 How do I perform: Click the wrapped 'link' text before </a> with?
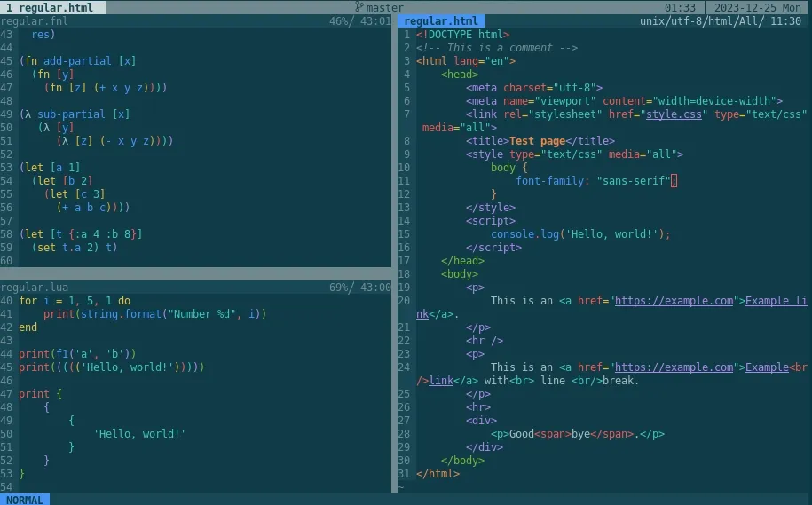441,381
